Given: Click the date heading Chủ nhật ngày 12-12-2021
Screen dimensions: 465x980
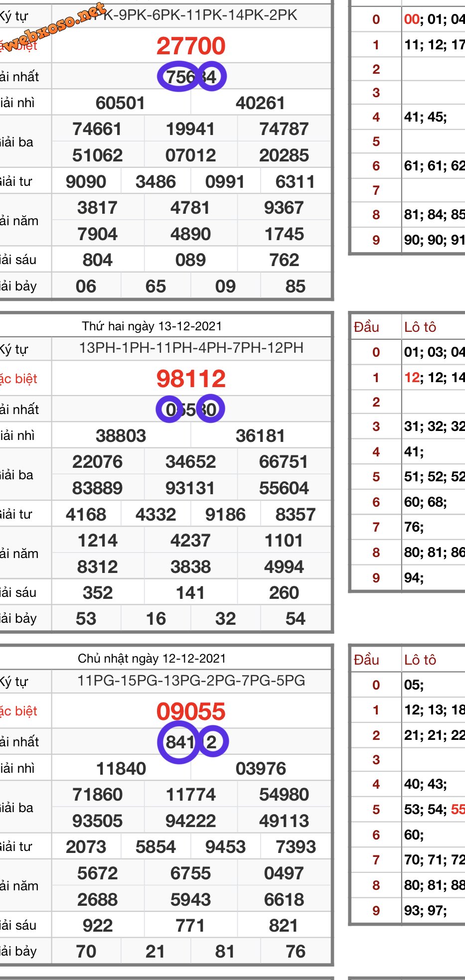Looking at the screenshot, I should (152, 659).
